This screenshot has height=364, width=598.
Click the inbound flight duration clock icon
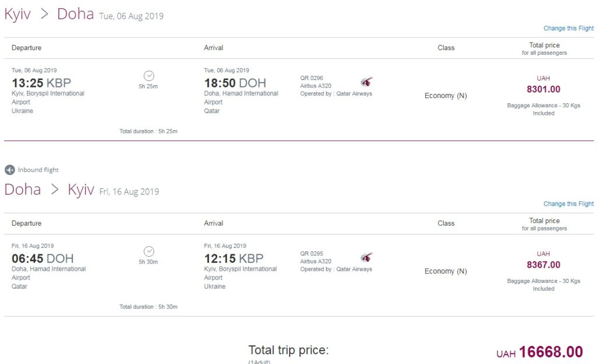[149, 251]
